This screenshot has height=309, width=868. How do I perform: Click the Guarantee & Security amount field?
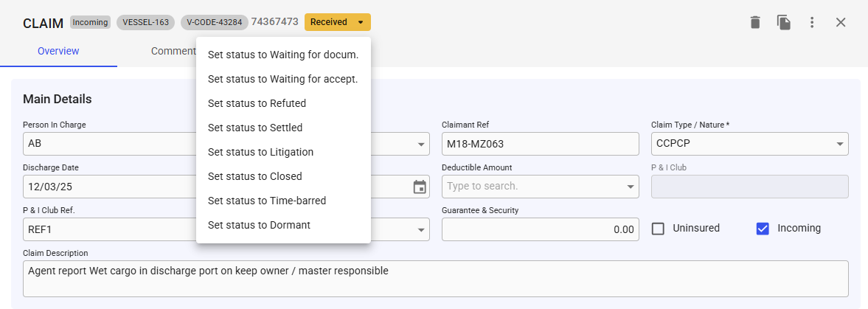(x=540, y=229)
